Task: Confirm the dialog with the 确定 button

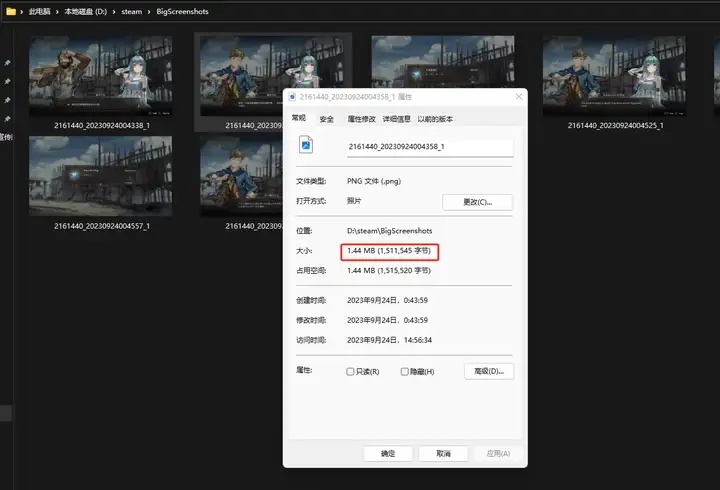Action: 388,453
